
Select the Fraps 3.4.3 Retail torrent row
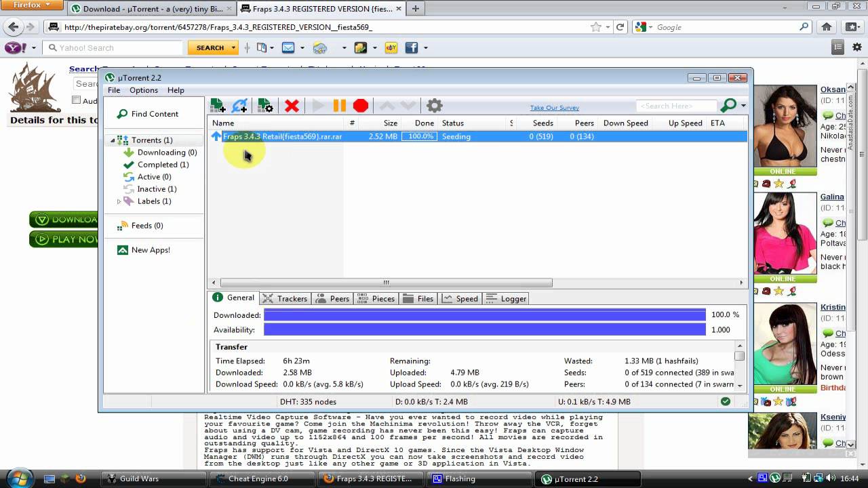477,136
